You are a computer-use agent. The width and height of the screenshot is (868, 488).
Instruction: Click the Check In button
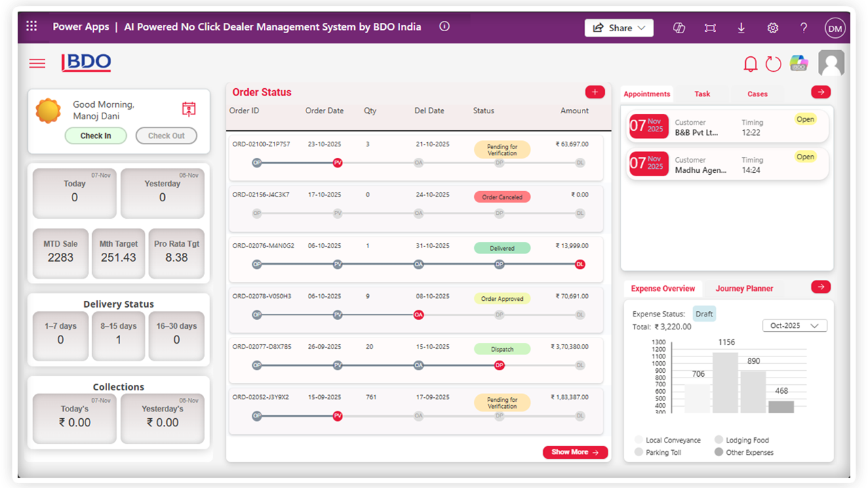(96, 136)
